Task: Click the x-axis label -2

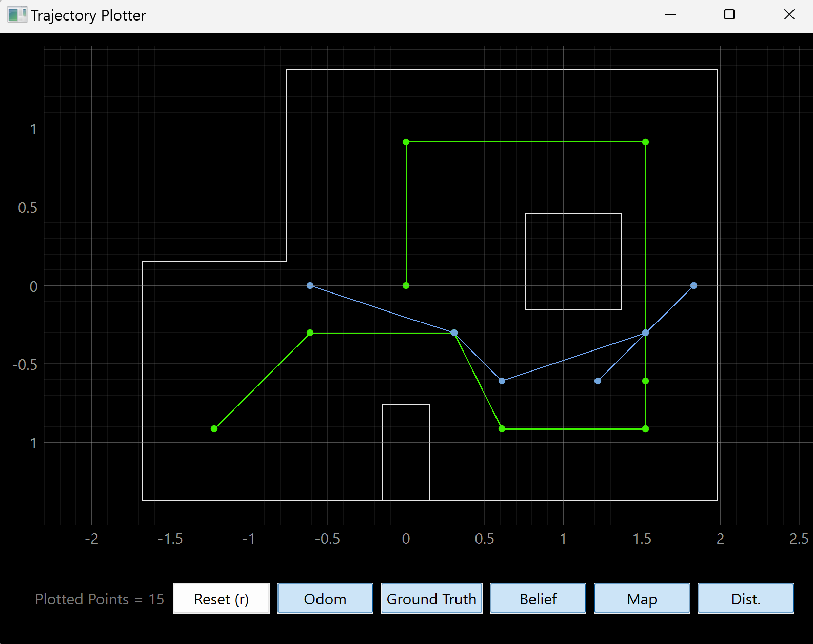Action: coord(91,539)
